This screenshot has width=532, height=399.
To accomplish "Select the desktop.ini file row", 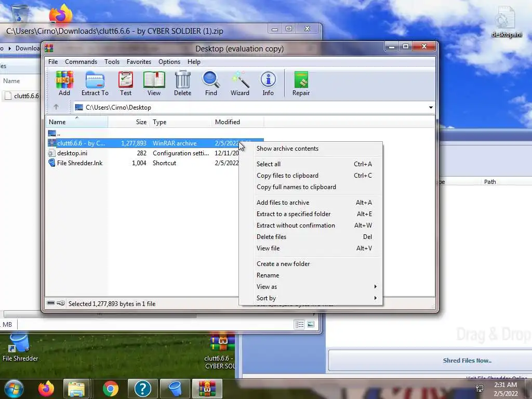I will coord(143,153).
